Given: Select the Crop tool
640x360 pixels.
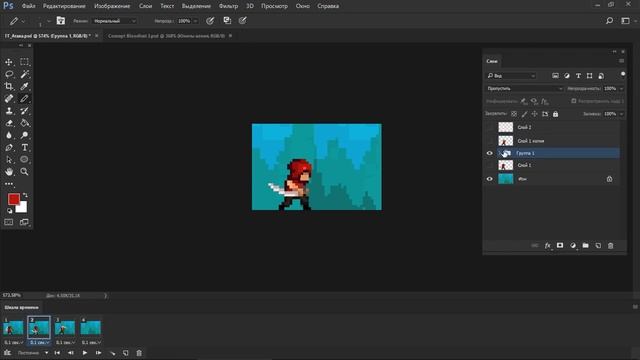Looking at the screenshot, I should tap(9, 87).
